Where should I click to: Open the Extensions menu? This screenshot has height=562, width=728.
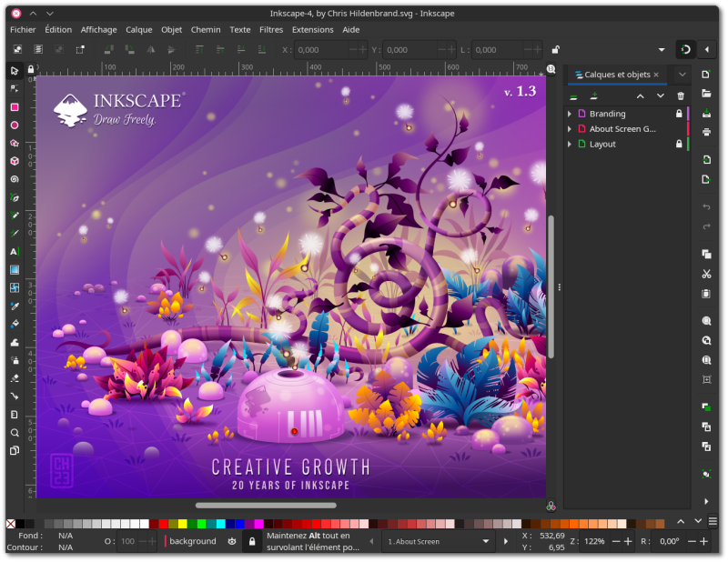(312, 30)
